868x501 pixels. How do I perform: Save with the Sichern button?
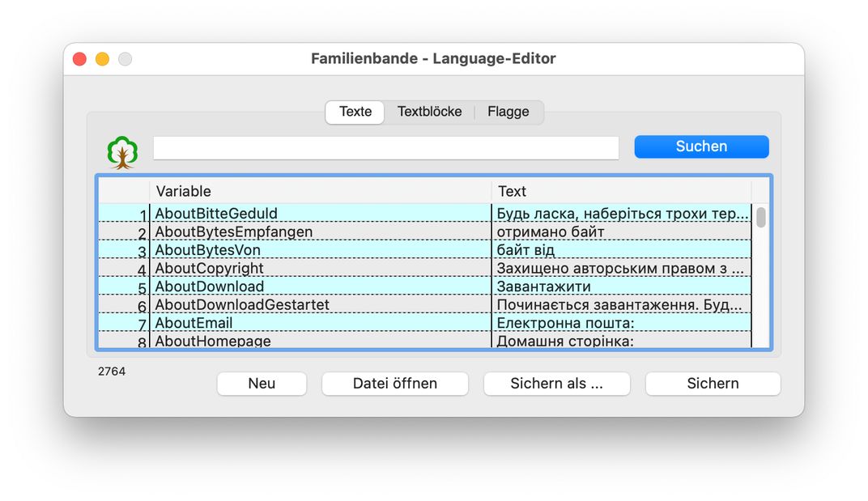coord(713,384)
